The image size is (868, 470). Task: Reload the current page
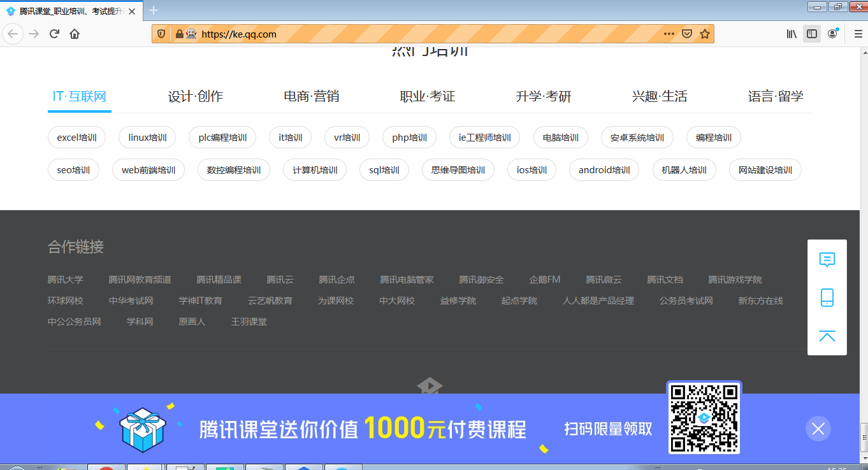(x=54, y=34)
